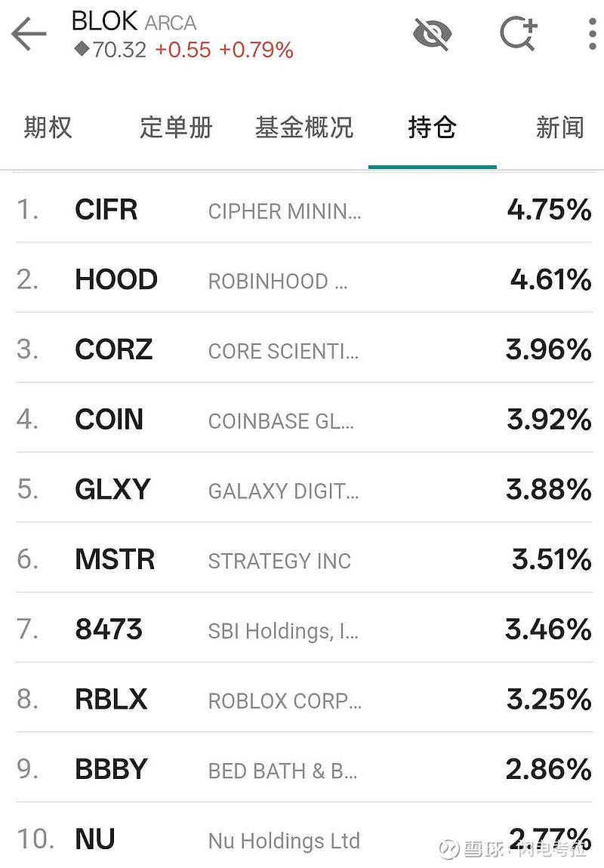604x868 pixels.
Task: Select the CORZ Core Scientific row
Action: pos(302,350)
